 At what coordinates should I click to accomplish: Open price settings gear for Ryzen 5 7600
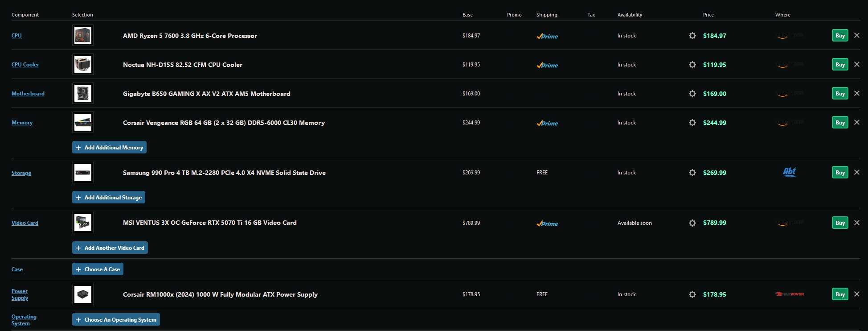click(692, 36)
